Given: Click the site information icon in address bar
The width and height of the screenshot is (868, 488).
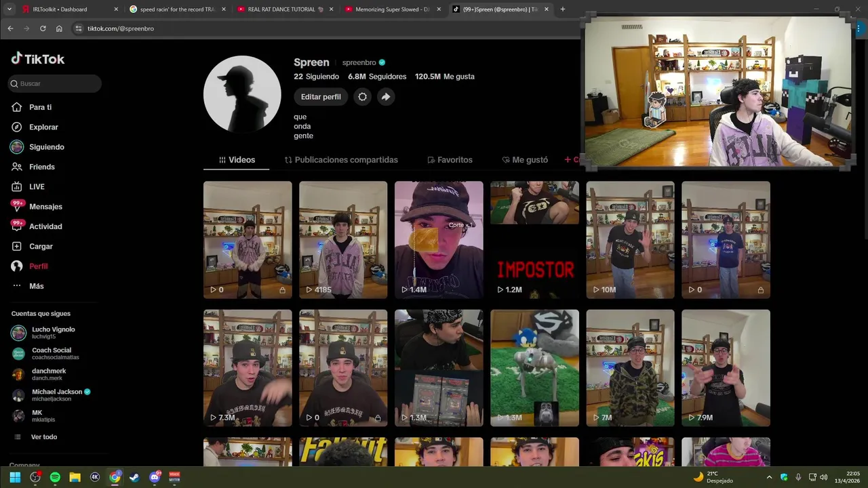Looking at the screenshot, I should (78, 28).
